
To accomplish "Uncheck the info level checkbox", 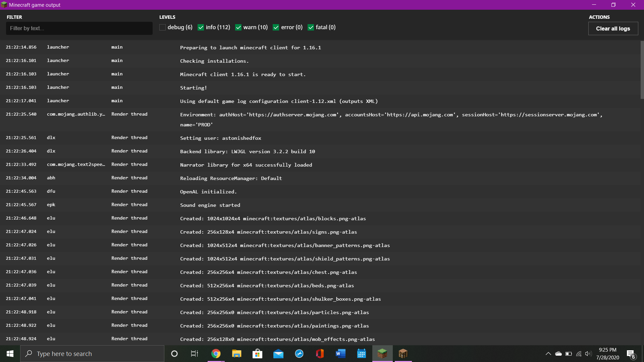I will [201, 27].
